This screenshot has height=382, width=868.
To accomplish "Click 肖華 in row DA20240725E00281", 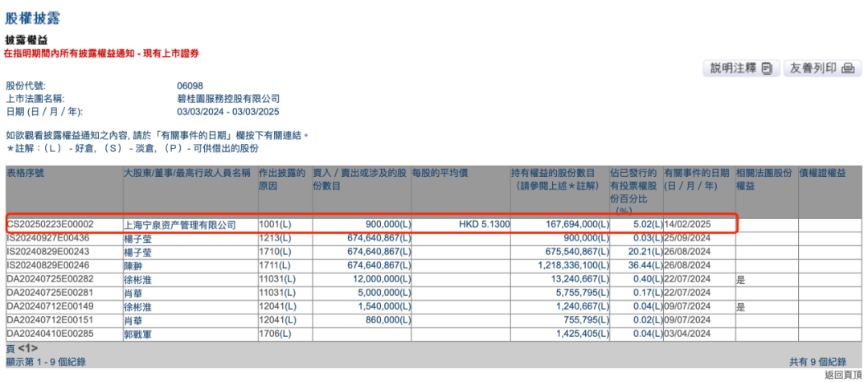I will [134, 294].
